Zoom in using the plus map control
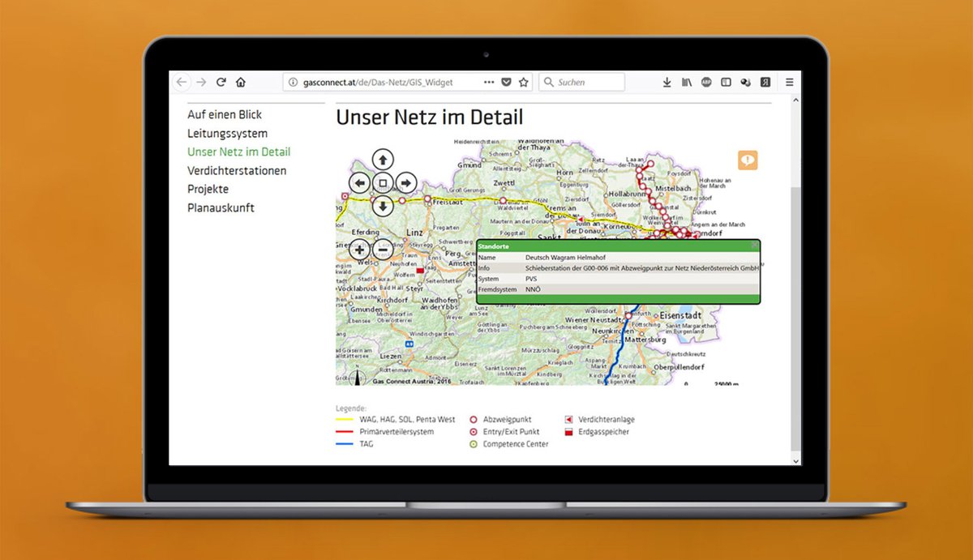The width and height of the screenshot is (973, 560). 360,249
